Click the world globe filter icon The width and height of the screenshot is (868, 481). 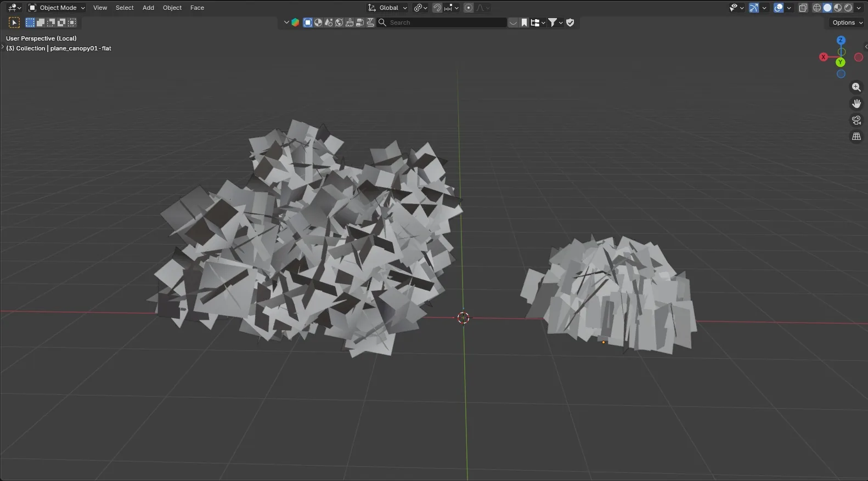339,22
